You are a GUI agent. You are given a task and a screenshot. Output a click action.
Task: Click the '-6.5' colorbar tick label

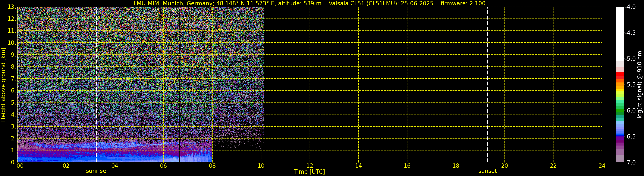click(630, 136)
